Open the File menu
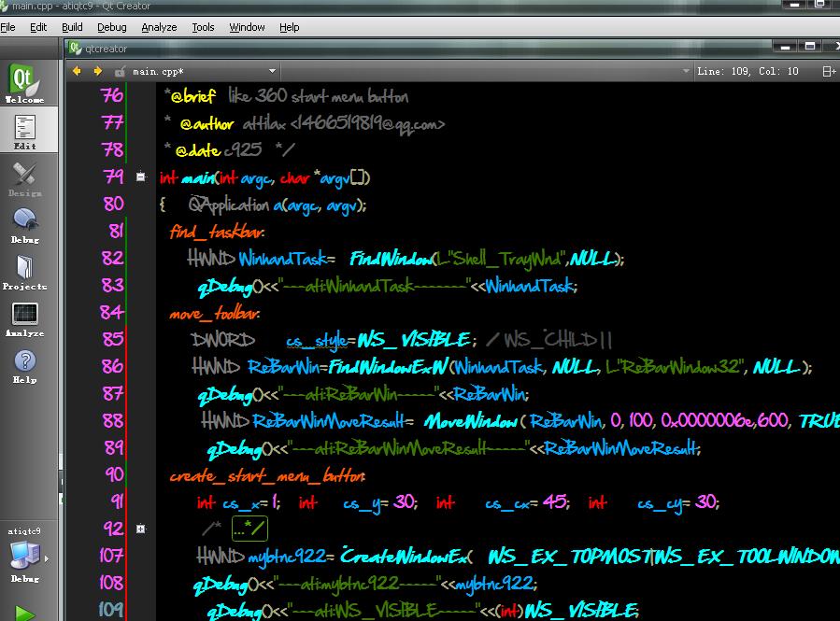 (x=7, y=27)
